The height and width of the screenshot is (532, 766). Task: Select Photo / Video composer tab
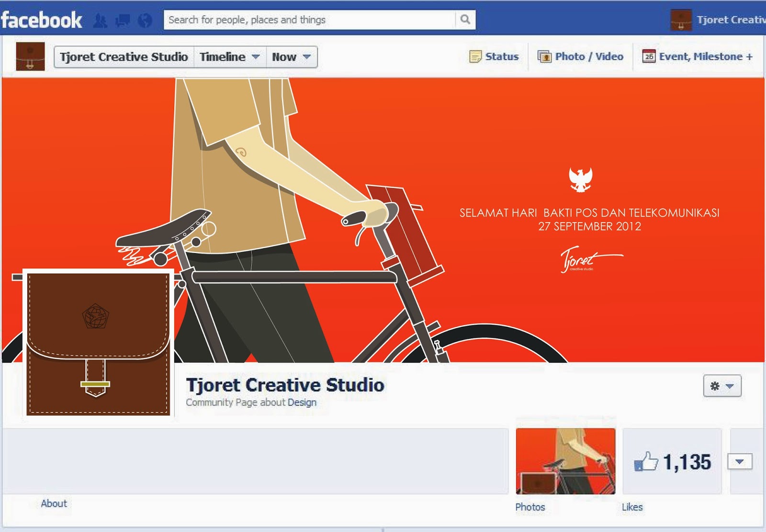tap(580, 56)
